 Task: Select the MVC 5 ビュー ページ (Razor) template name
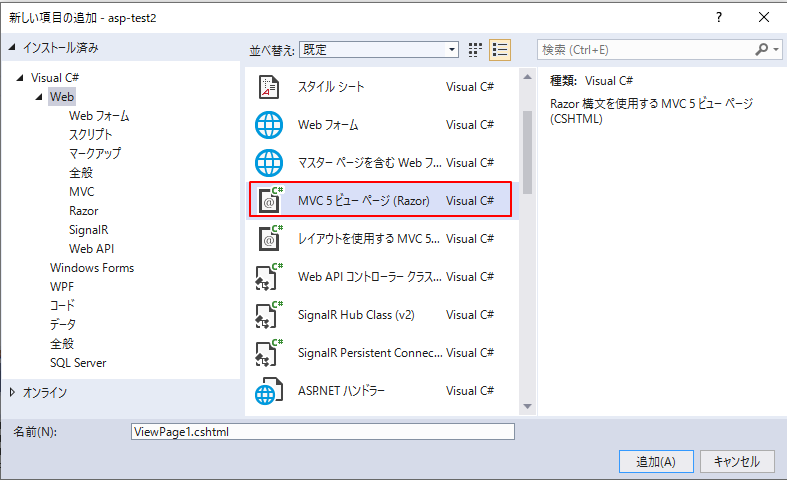coord(363,200)
